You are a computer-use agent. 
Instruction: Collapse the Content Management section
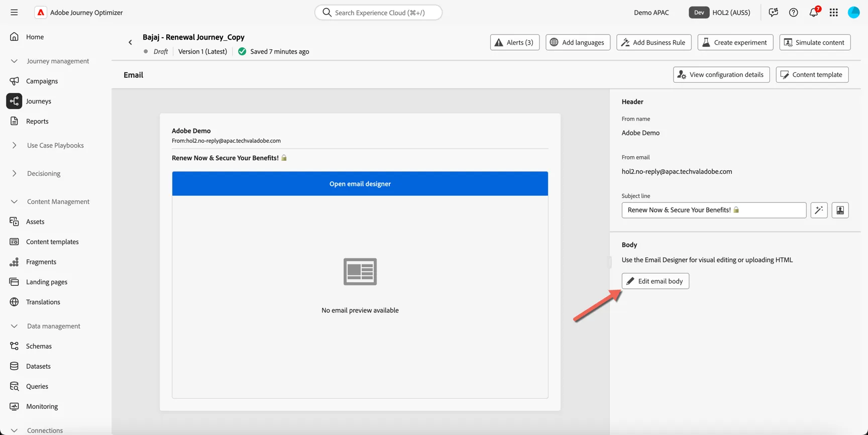pyautogui.click(x=14, y=201)
